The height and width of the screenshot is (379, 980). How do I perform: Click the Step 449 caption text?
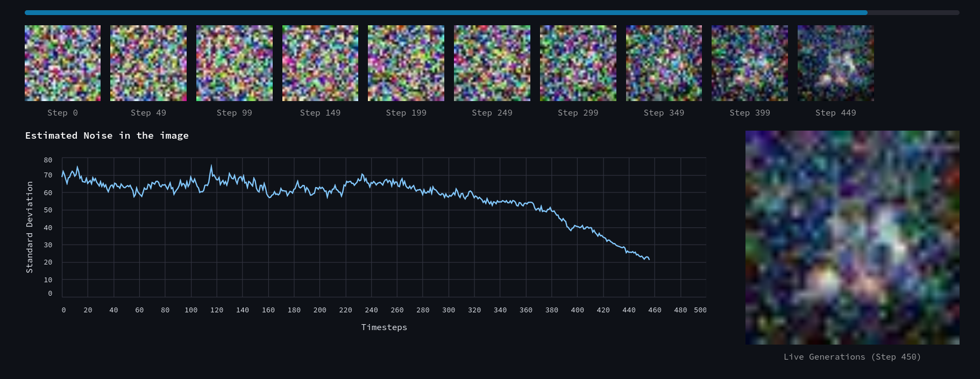pyautogui.click(x=835, y=113)
